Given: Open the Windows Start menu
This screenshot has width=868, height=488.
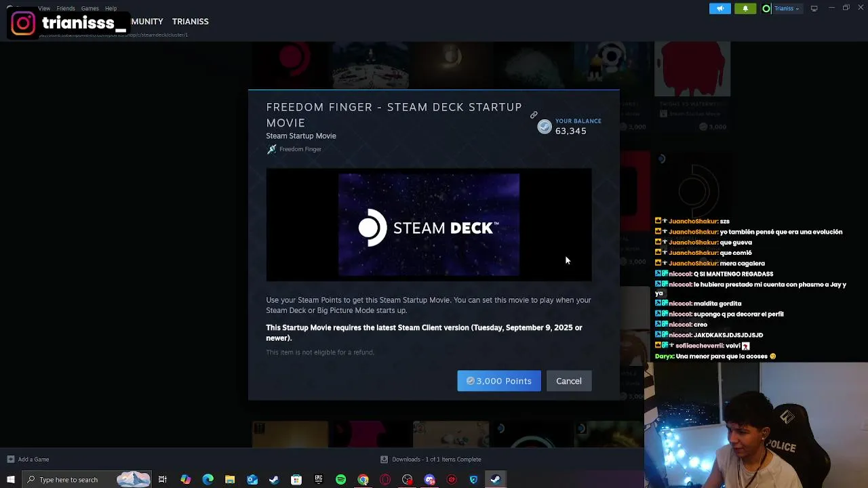Looking at the screenshot, I should pyautogui.click(x=10, y=480).
